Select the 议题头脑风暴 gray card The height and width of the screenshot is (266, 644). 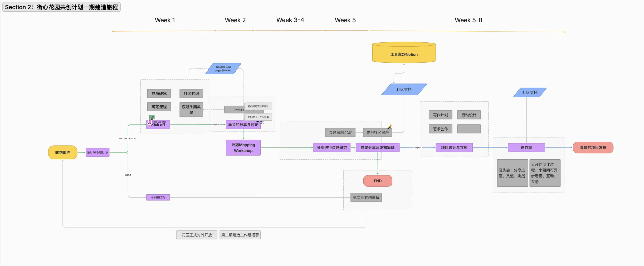pos(191,109)
